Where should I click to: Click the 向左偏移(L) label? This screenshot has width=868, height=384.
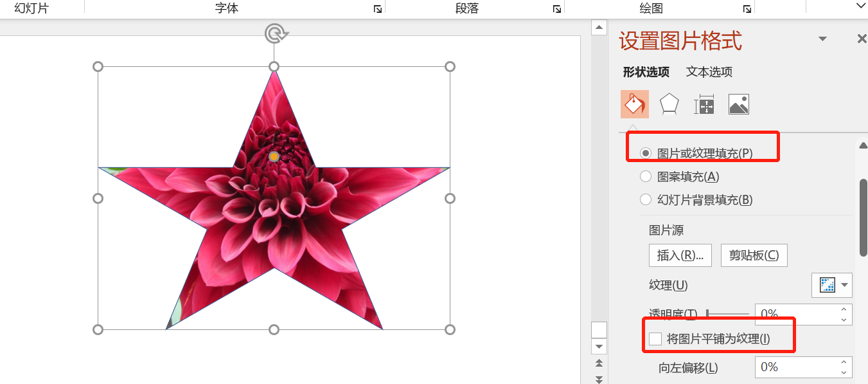[x=688, y=368]
